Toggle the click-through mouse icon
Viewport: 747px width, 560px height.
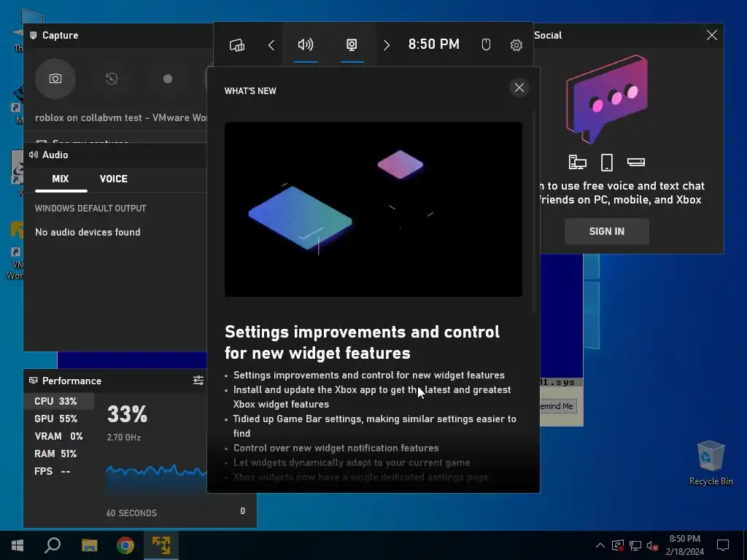pyautogui.click(x=485, y=44)
